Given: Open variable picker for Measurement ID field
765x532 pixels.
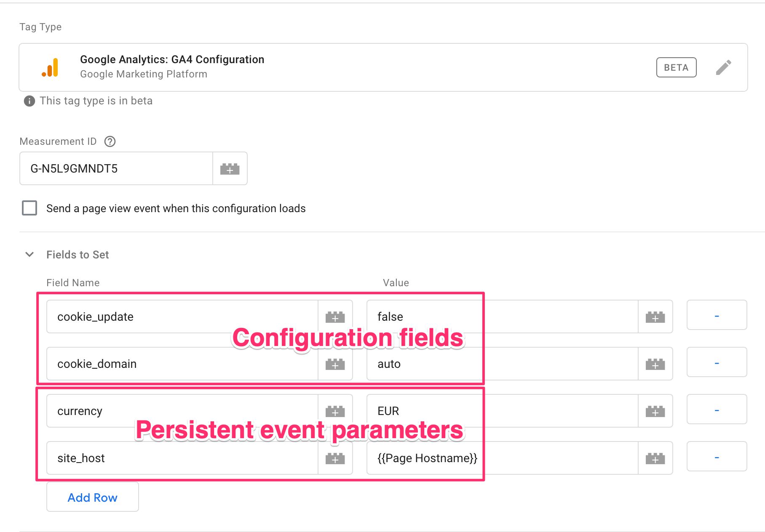Looking at the screenshot, I should coord(230,169).
